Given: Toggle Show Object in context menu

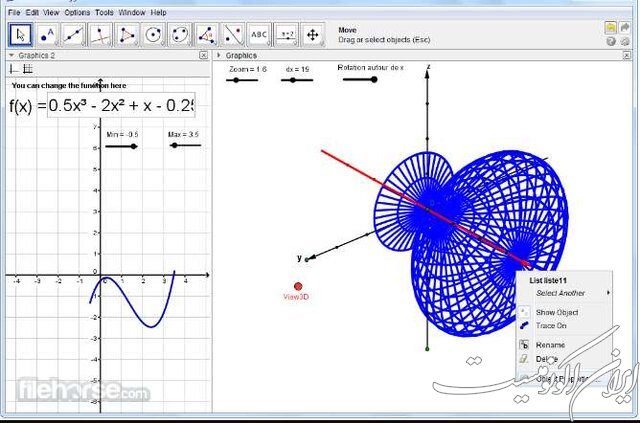Looking at the screenshot, I should [556, 312].
